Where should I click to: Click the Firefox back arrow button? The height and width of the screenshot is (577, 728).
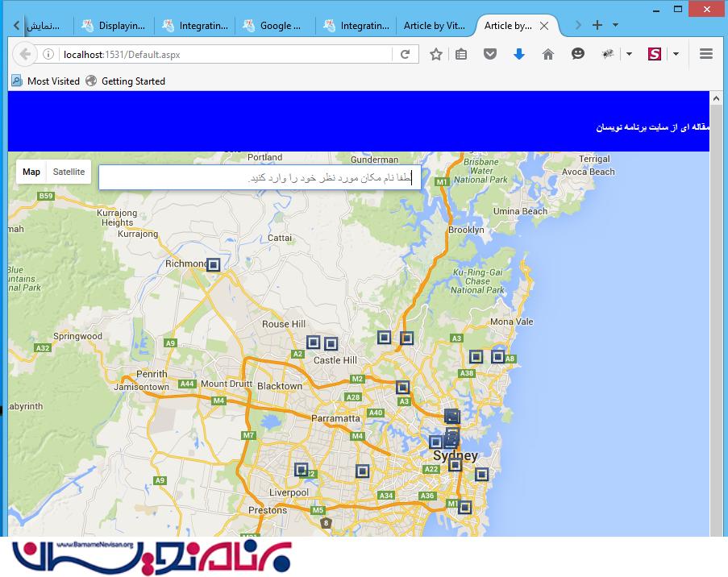click(x=25, y=54)
